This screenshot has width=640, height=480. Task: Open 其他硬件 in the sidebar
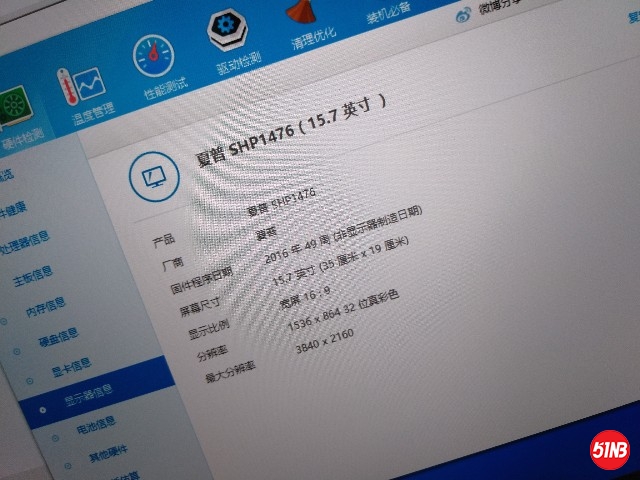coord(109,454)
